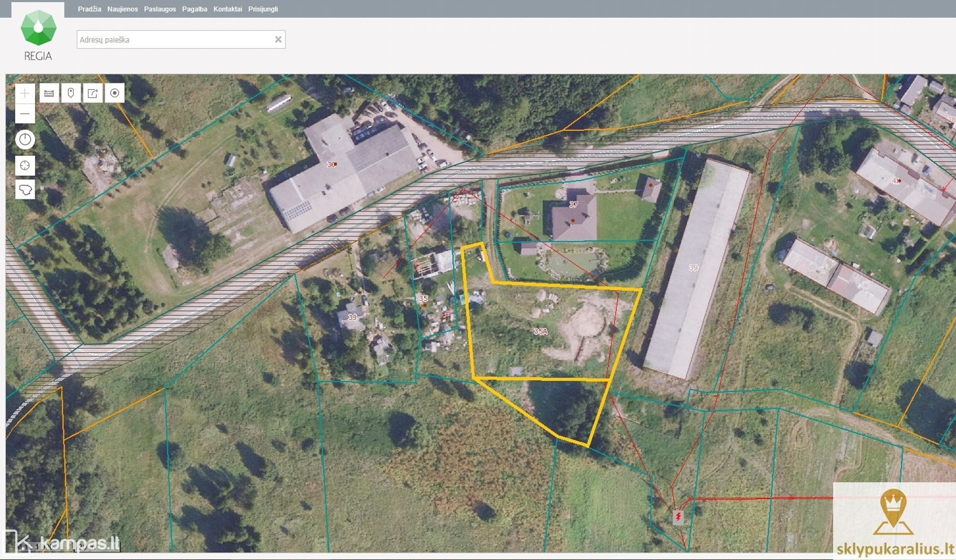The height and width of the screenshot is (560, 956).
Task: Go to Paslaugos menu item
Action: 160,9
